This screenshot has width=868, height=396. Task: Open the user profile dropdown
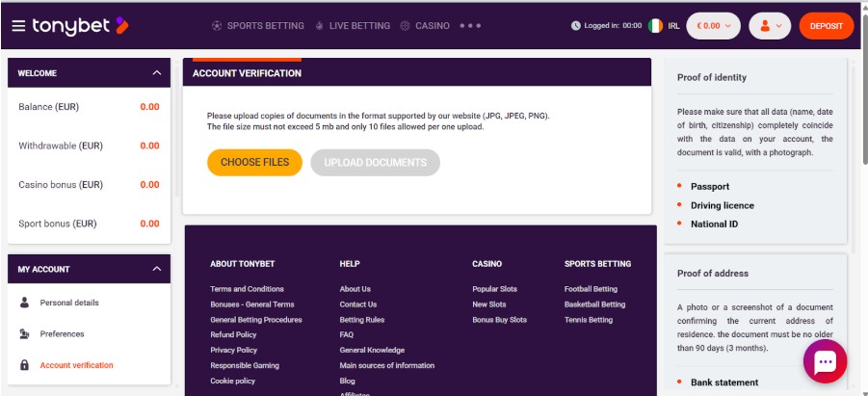(770, 26)
